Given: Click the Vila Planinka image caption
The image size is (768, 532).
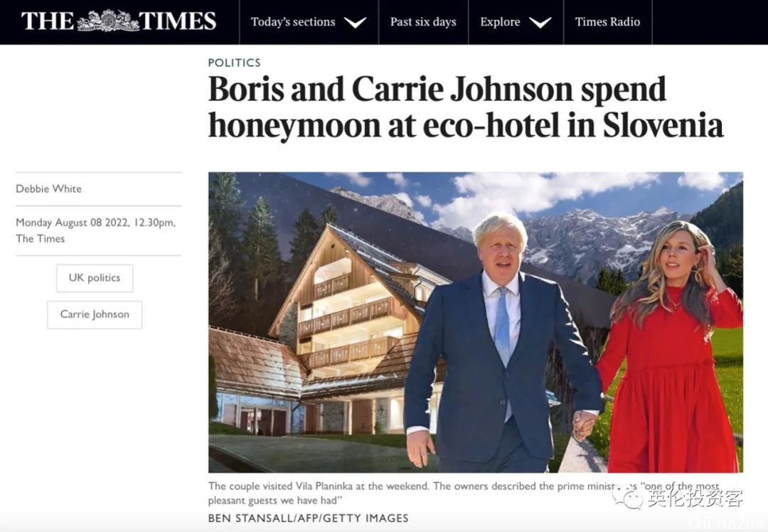Looking at the screenshot, I should (464, 493).
